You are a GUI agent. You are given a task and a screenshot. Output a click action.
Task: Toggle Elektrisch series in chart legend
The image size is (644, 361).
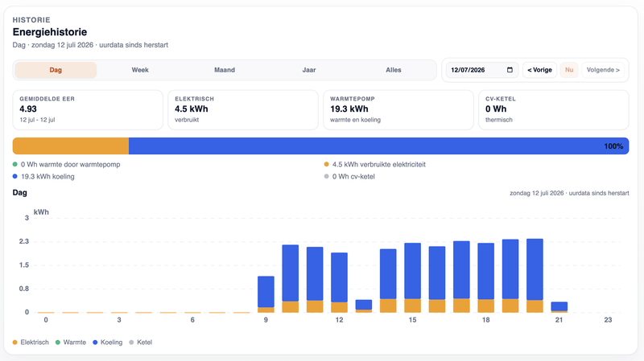point(31,343)
